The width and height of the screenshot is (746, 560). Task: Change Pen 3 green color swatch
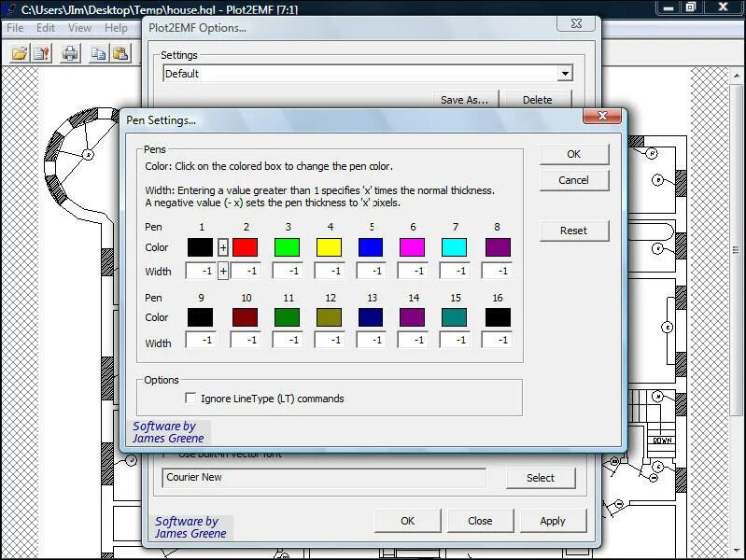288,247
